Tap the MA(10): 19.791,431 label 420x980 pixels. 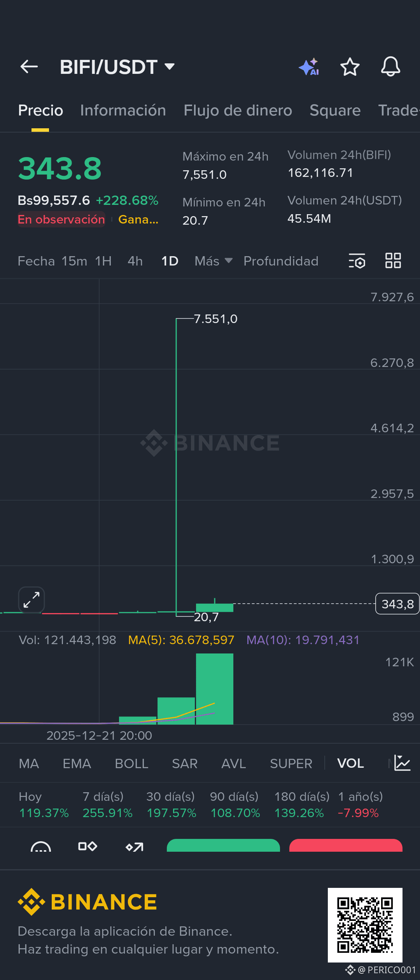click(x=303, y=640)
